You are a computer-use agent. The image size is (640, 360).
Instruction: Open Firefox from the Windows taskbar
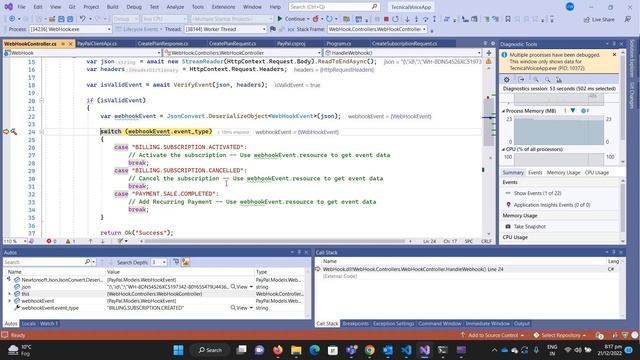tap(278, 350)
